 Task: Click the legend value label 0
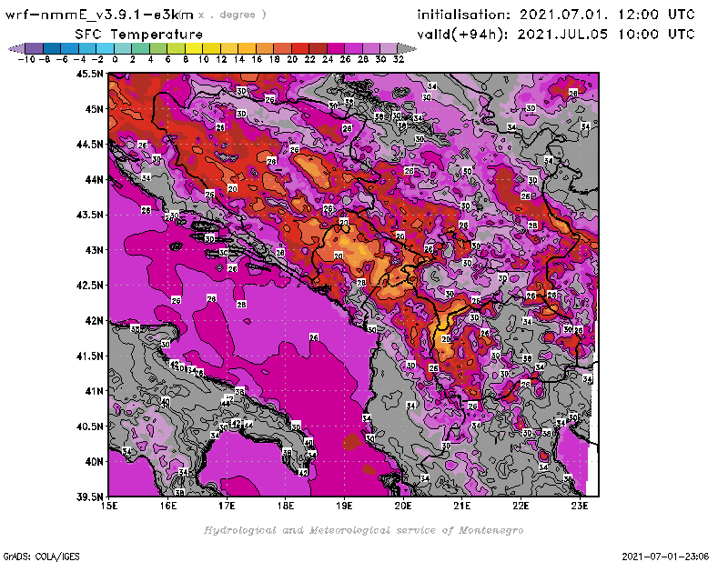click(x=115, y=60)
